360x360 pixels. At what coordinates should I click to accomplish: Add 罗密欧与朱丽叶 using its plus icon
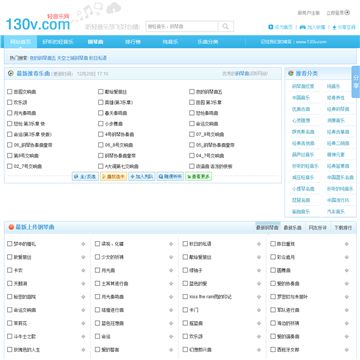click(x=347, y=297)
